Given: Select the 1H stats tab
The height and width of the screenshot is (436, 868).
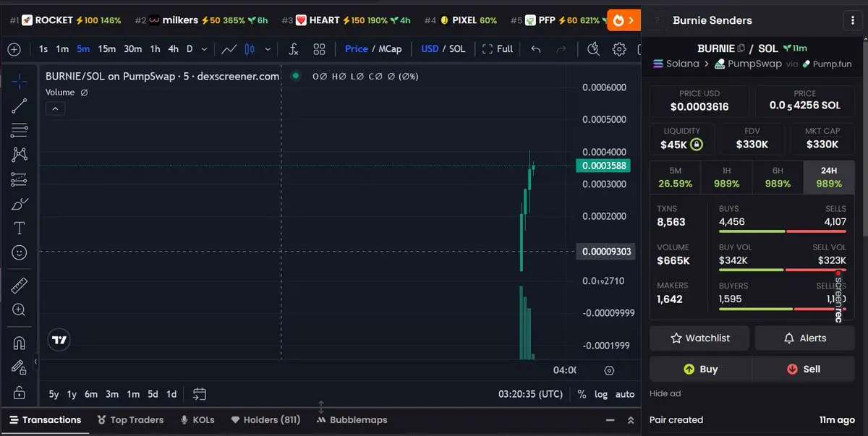Looking at the screenshot, I should [x=727, y=178].
